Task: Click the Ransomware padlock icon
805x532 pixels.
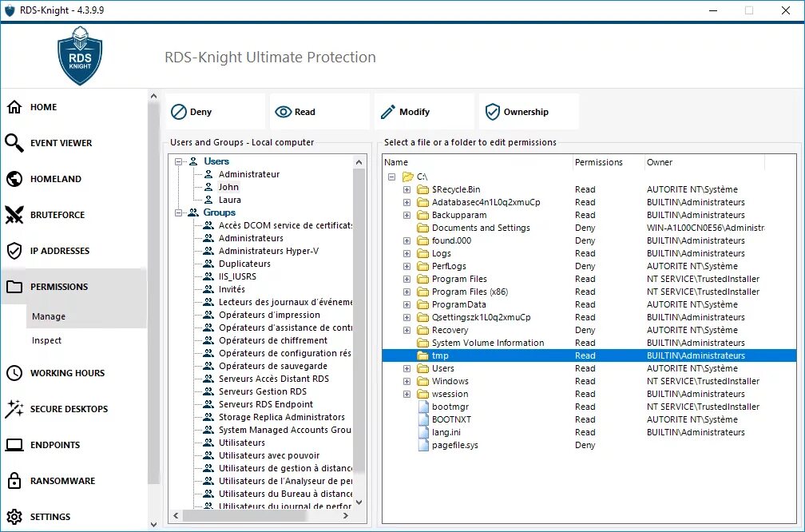Action: (14, 481)
